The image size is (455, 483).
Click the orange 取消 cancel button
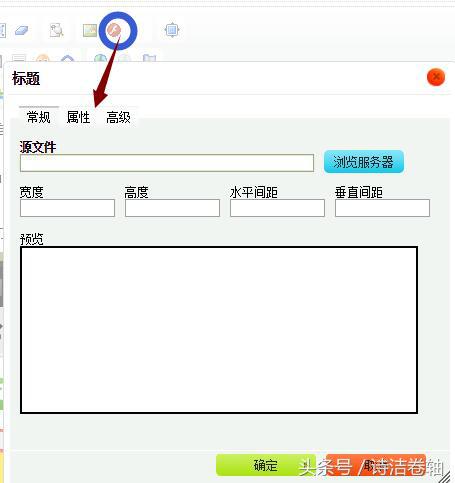(376, 465)
